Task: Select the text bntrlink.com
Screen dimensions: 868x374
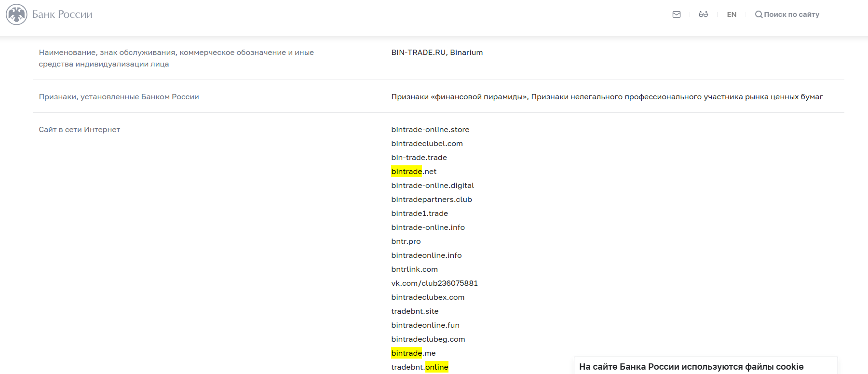Action: click(414, 269)
